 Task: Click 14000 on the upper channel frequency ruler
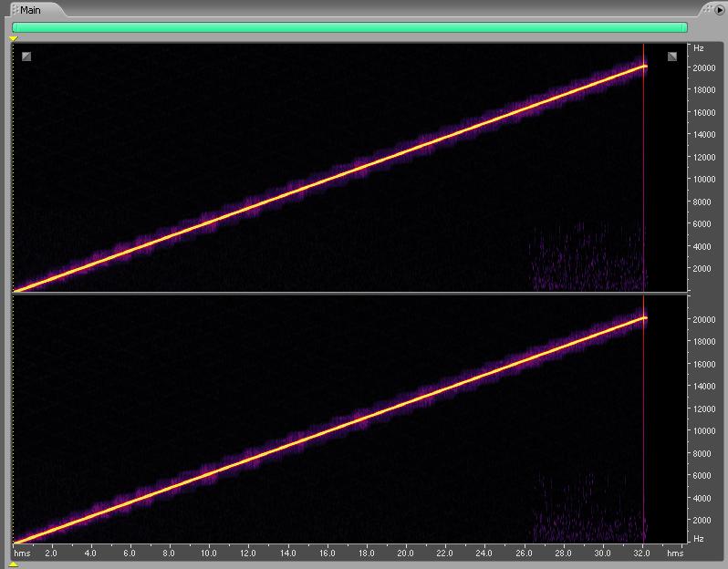[704, 135]
